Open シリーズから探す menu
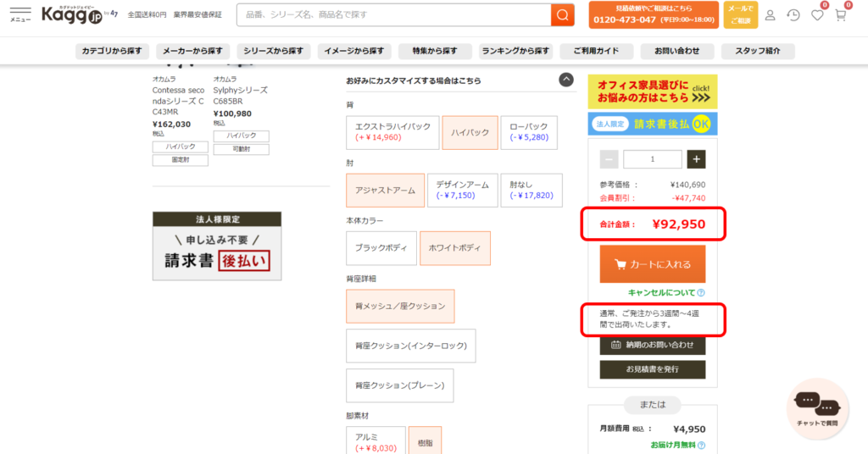The image size is (868, 454). pyautogui.click(x=274, y=51)
